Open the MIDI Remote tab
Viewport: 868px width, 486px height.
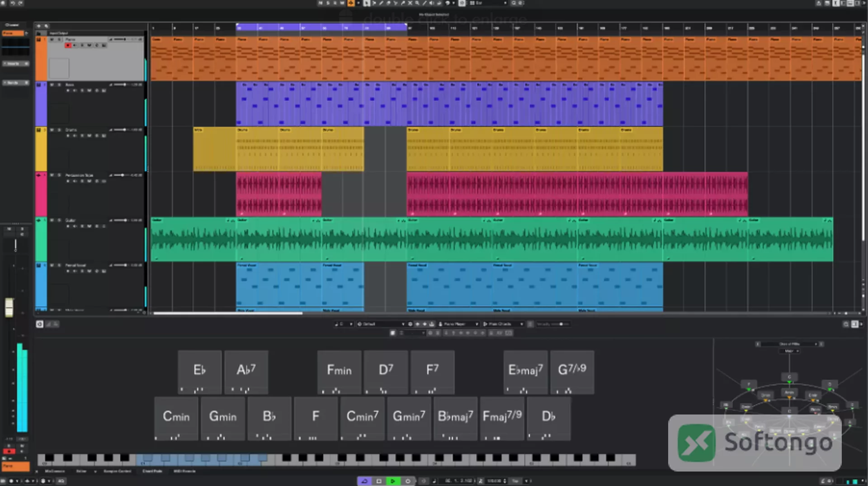coord(184,471)
